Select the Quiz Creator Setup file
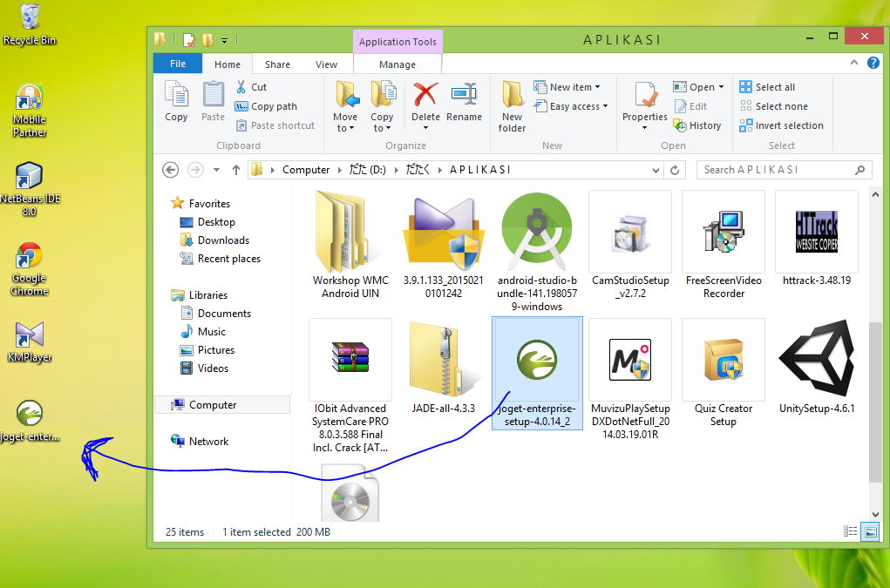This screenshot has width=890, height=588. coord(724,373)
